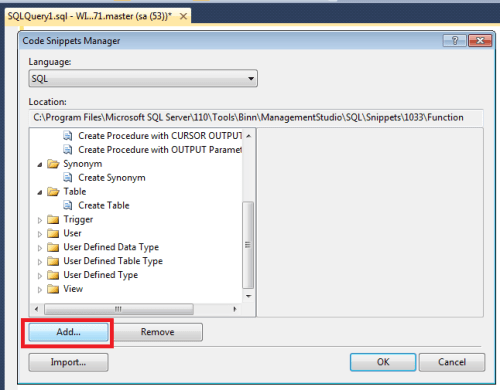Select the Create Synonym snippet

(112, 178)
